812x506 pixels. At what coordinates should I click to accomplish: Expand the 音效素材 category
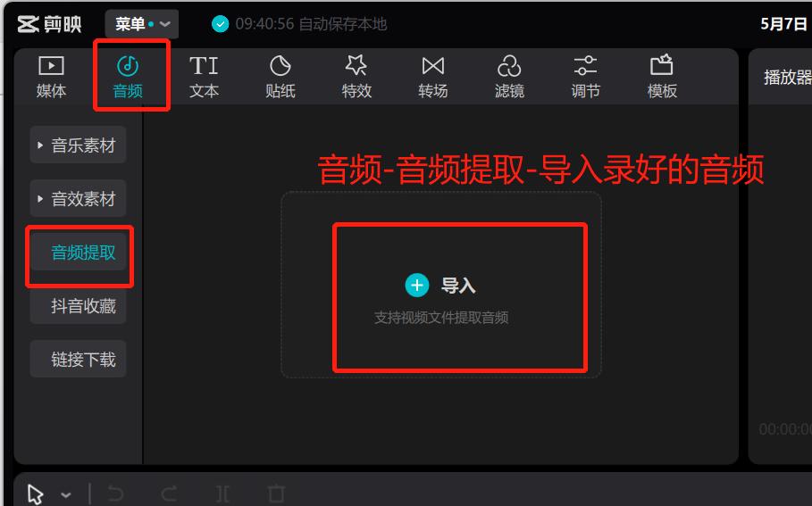[x=79, y=199]
